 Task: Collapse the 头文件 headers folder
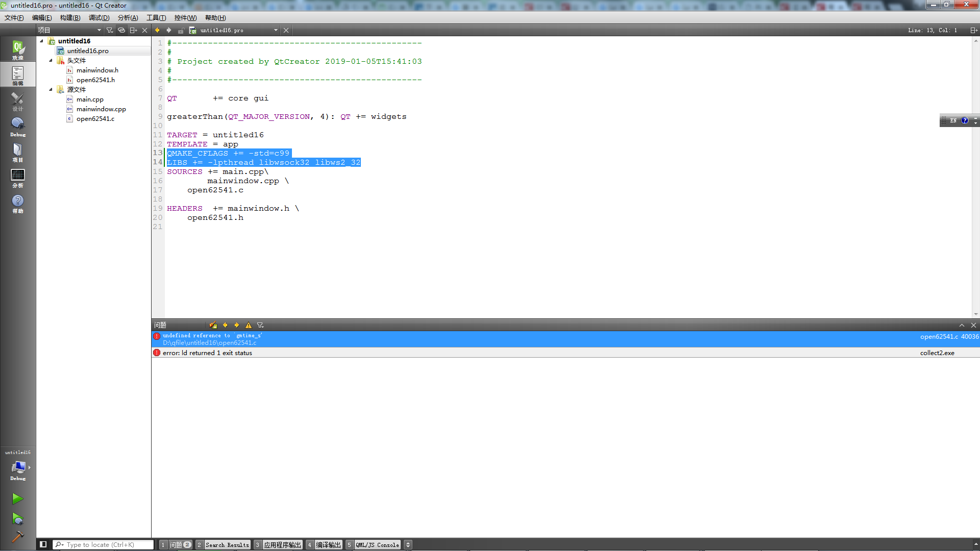pyautogui.click(x=51, y=61)
